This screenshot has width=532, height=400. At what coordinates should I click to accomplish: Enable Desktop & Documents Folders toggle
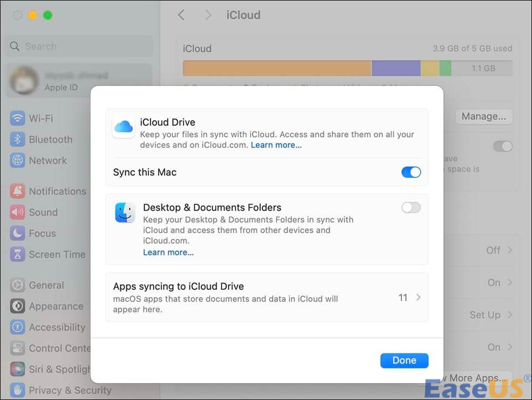point(411,208)
